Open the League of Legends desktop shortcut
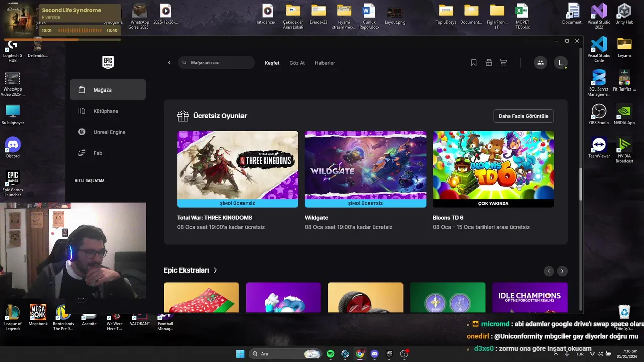 [13, 318]
